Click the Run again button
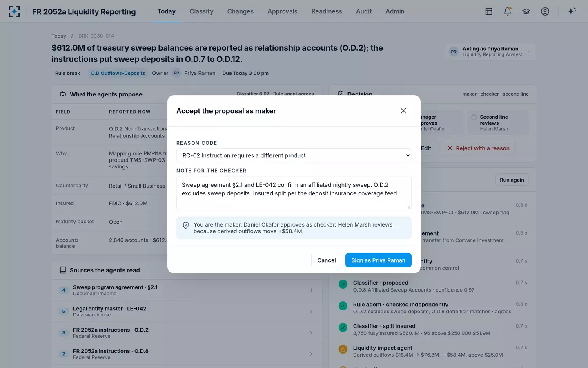 pos(512,180)
